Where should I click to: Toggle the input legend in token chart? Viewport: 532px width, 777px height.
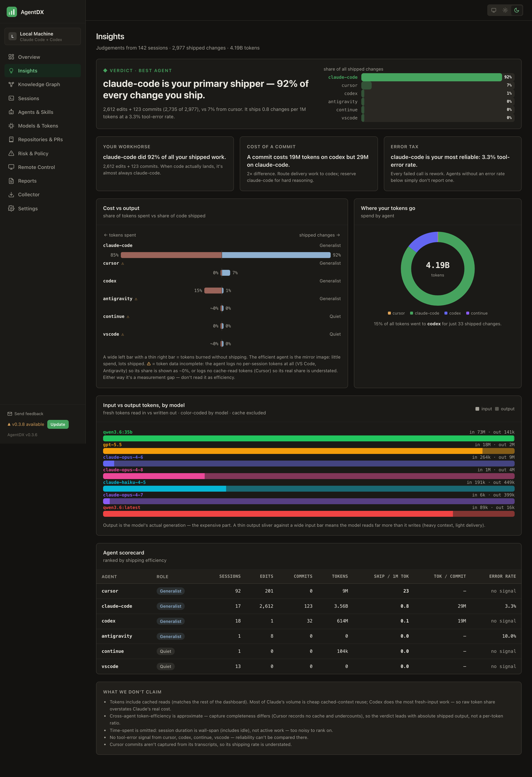[x=484, y=409]
